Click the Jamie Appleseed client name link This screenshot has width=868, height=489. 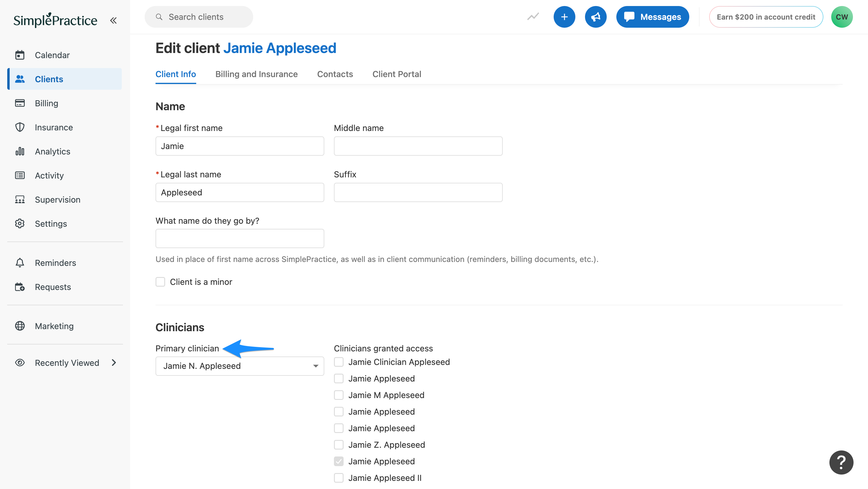coord(280,48)
